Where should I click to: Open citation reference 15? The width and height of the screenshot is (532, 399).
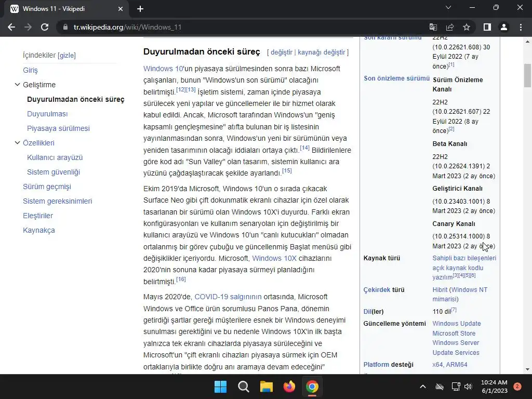(287, 170)
